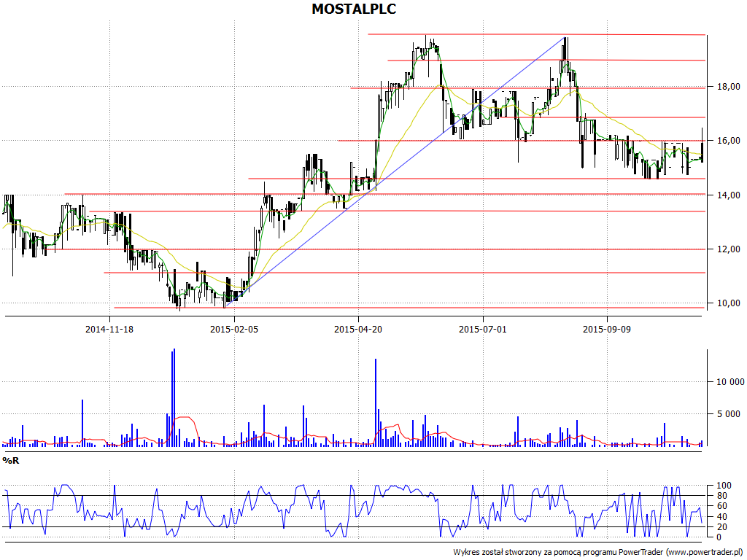The image size is (747, 560).
Task: Click the topmost red horizontal resistance line
Action: point(536,34)
